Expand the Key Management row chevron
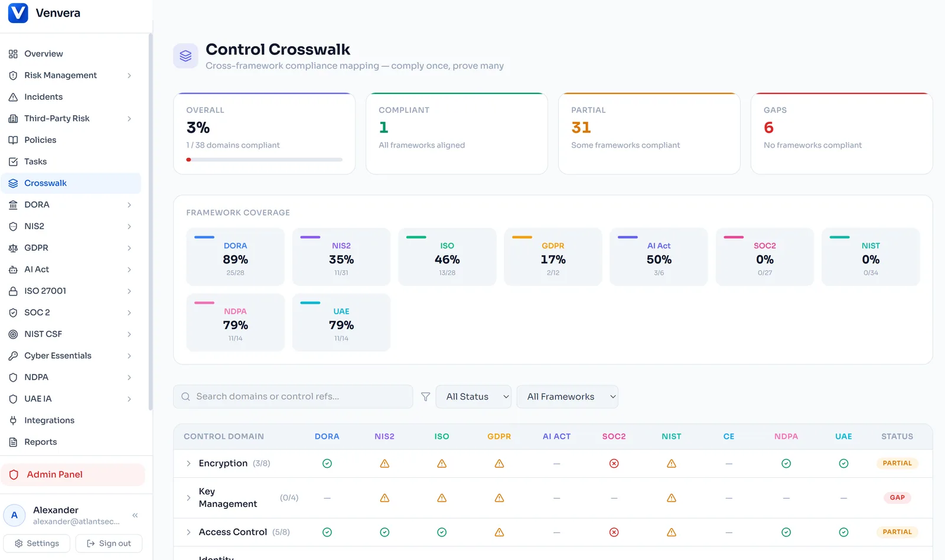This screenshot has height=560, width=945. (188, 498)
